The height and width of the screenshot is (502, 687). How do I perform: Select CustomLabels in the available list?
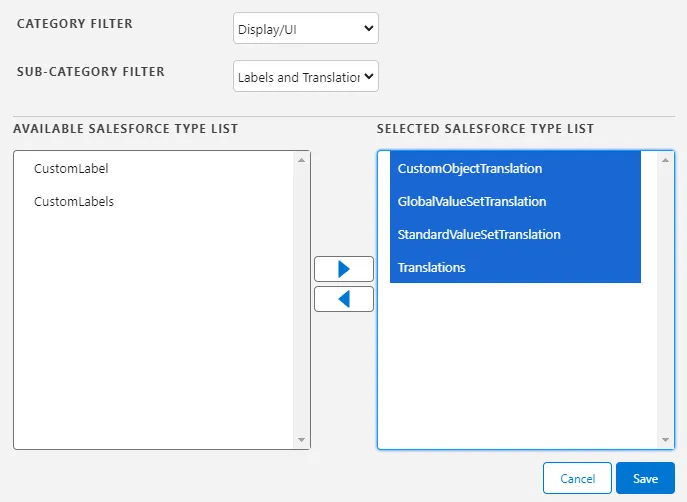coord(154,202)
